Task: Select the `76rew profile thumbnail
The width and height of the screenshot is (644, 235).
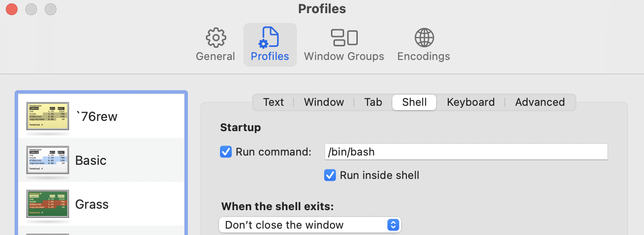Action: click(47, 117)
